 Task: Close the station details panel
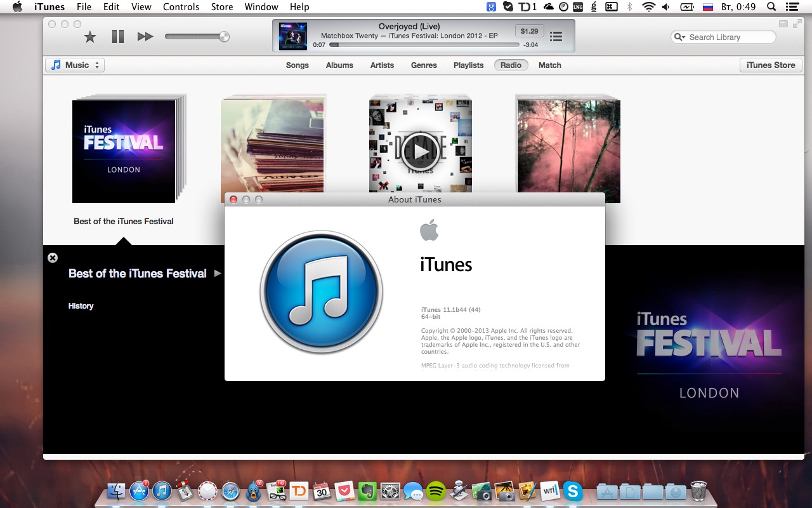point(53,258)
